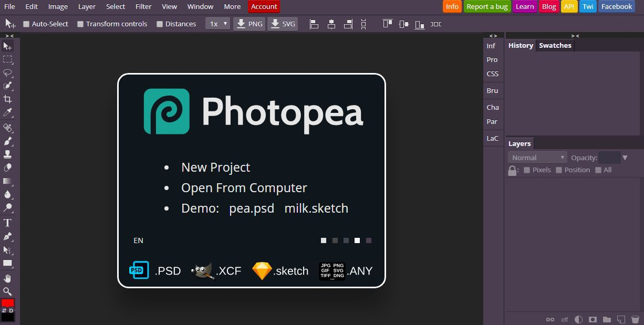644x325 pixels.
Task: Open the pea.psd demo file
Action: point(252,208)
